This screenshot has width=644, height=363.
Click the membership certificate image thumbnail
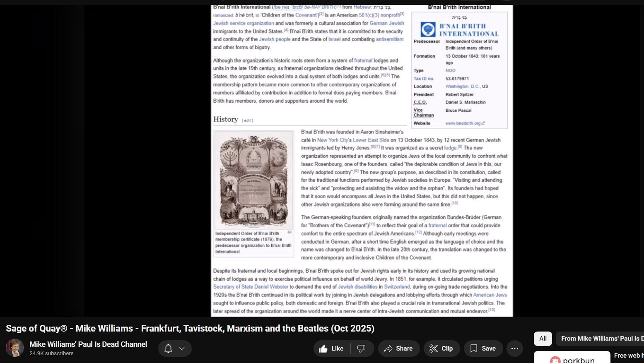pos(253,180)
